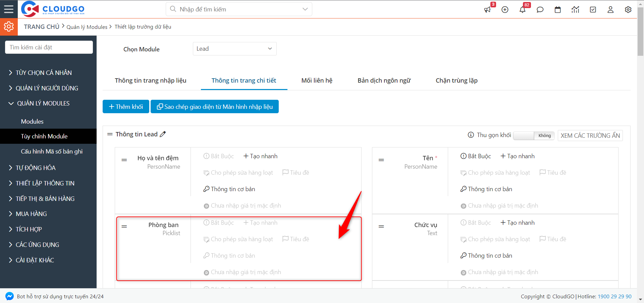Image resolution: width=644 pixels, height=303 pixels.
Task: Toggle the Thu gọn khối switch
Action: click(x=533, y=136)
